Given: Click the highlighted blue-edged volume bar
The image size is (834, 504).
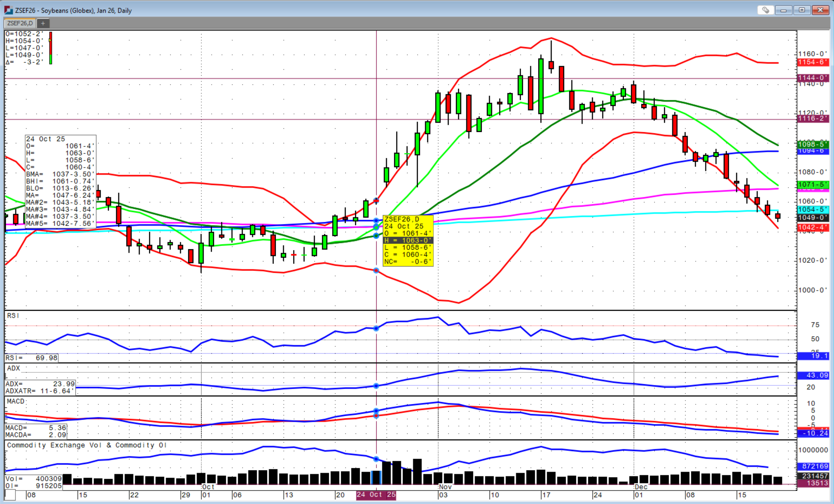Looking at the screenshot, I should click(376, 477).
